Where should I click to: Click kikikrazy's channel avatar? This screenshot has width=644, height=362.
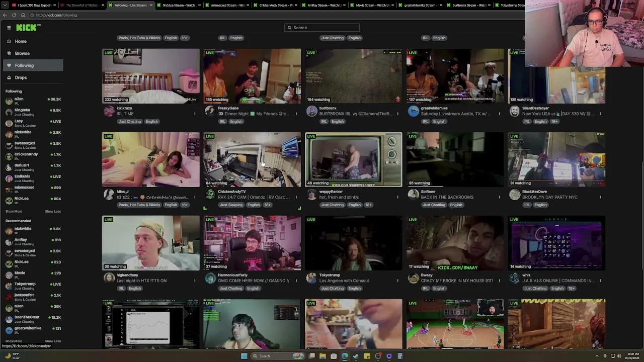coord(109,111)
